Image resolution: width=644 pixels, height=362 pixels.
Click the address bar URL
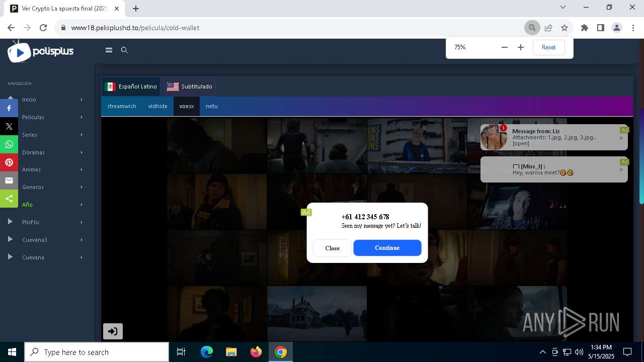coord(135,28)
